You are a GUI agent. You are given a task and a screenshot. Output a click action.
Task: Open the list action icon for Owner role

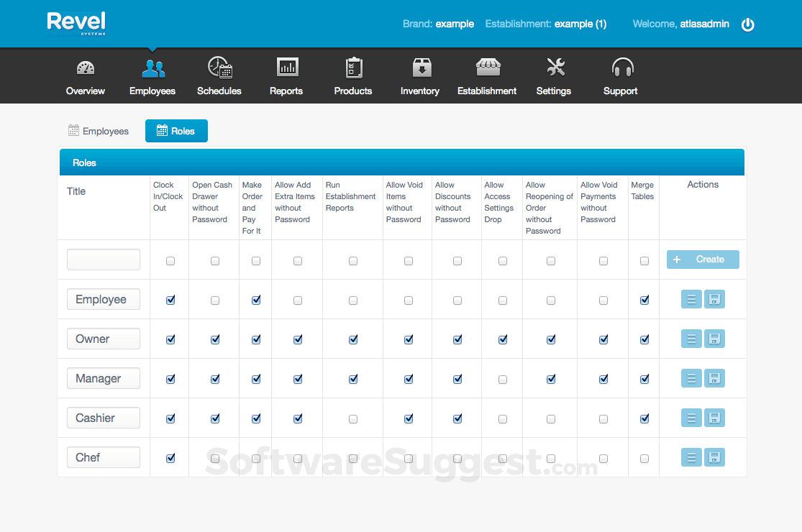[x=691, y=338]
